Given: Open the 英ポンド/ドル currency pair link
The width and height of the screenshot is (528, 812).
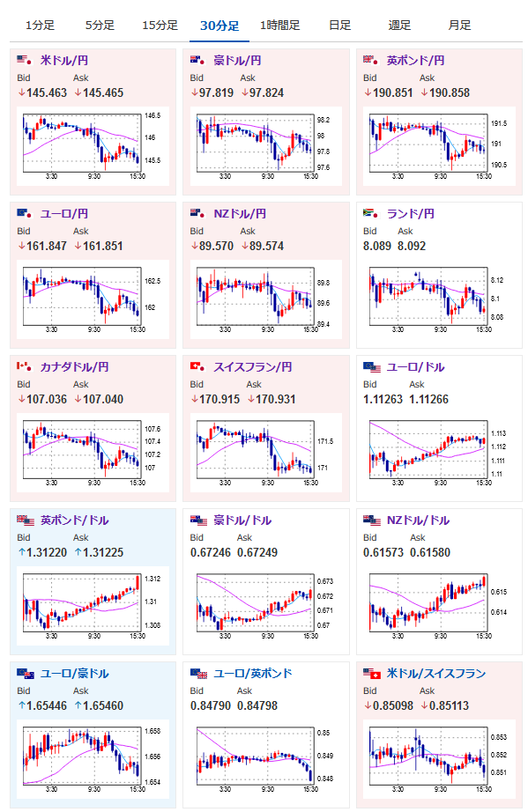Looking at the screenshot, I should 75,520.
